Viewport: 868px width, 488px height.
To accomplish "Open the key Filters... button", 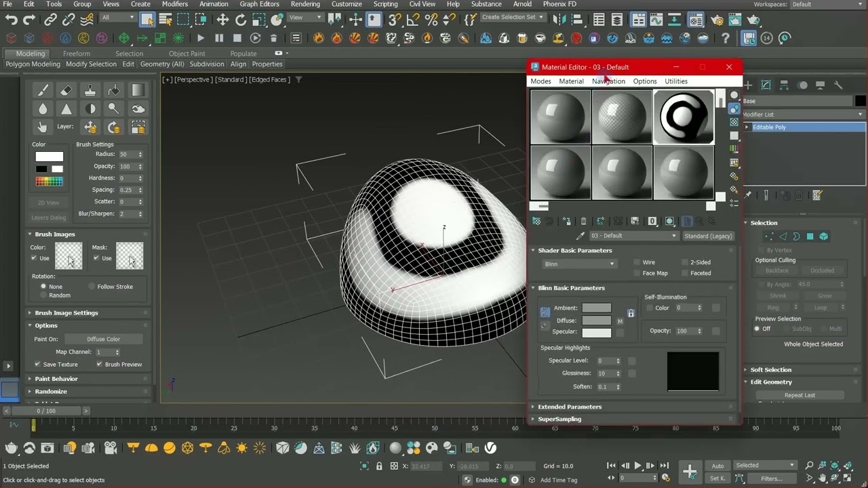I will tap(772, 479).
